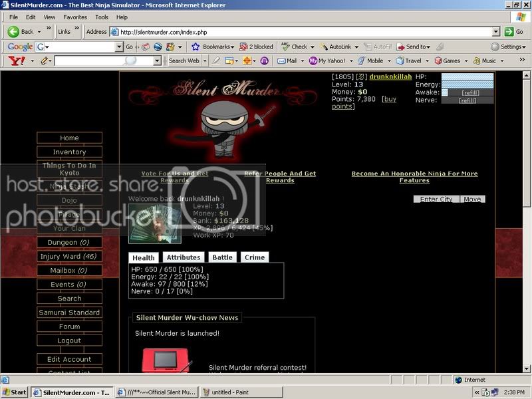
Task: Open the Help menu
Action: tap(122, 17)
